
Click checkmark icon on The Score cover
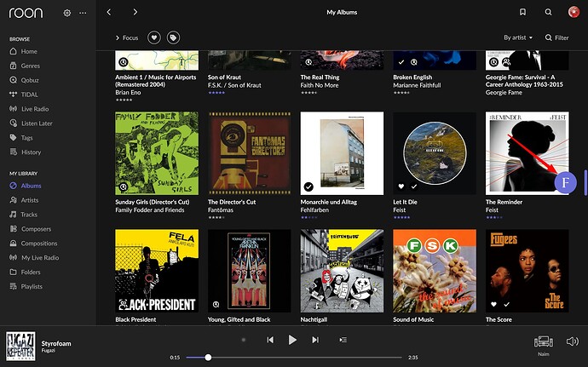[506, 304]
